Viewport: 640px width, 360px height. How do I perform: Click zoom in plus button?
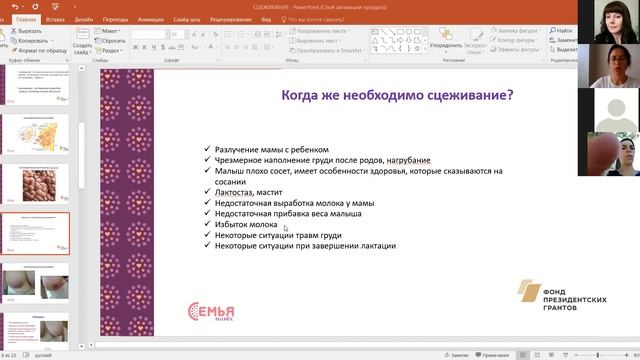(627, 355)
